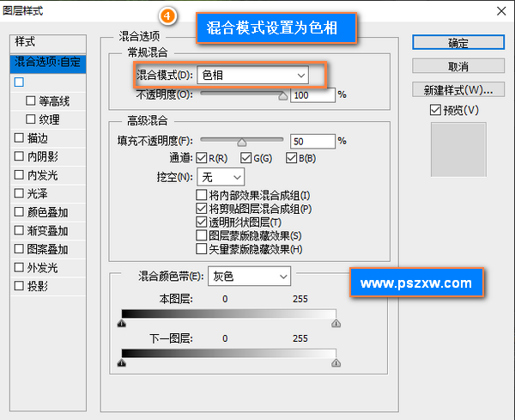Expand the 挖空 dropdown
515x420 pixels.
(x=221, y=176)
